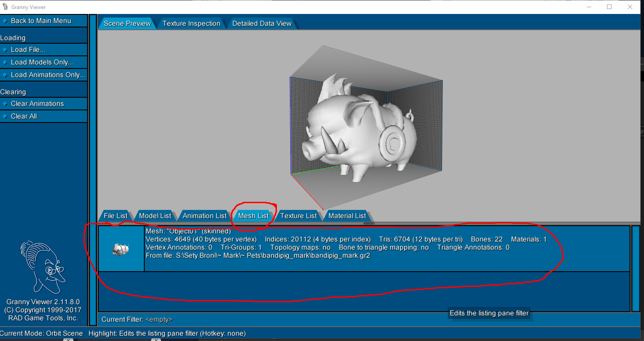This screenshot has height=341, width=644.
Task: Choose Load Models Only...
Action: [x=43, y=62]
